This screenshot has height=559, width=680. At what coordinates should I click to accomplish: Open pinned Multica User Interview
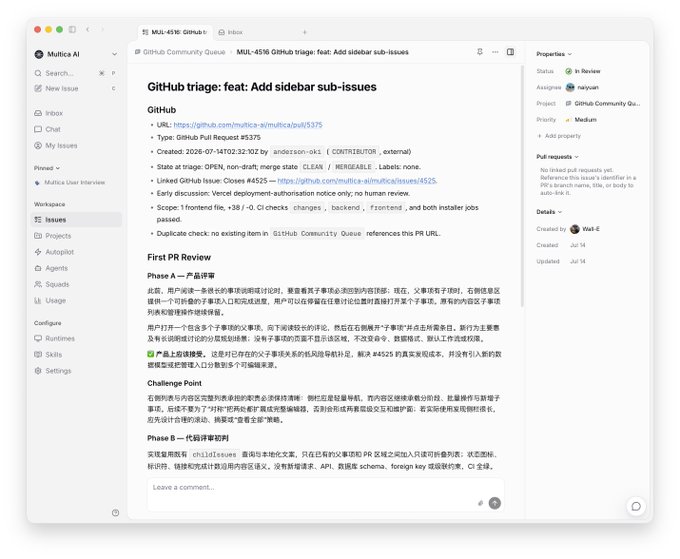76,183
